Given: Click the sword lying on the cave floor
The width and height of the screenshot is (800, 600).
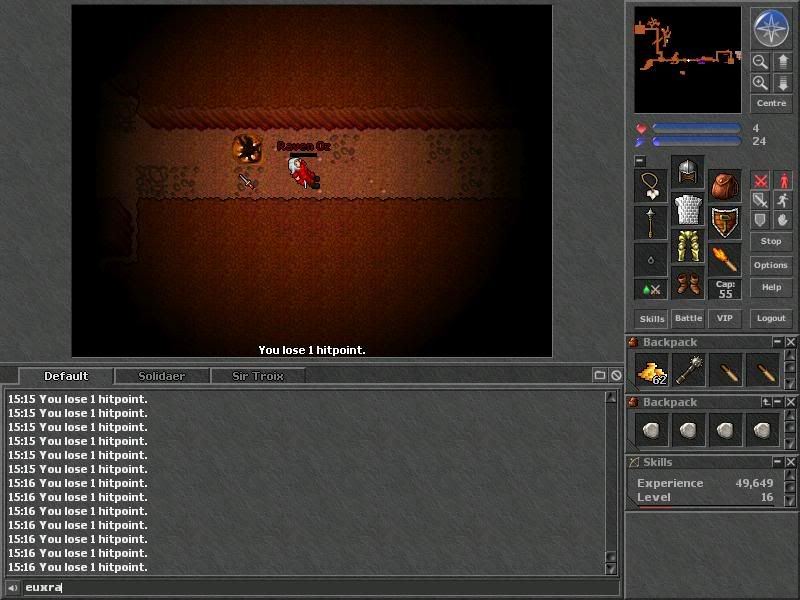Looking at the screenshot, I should (247, 182).
